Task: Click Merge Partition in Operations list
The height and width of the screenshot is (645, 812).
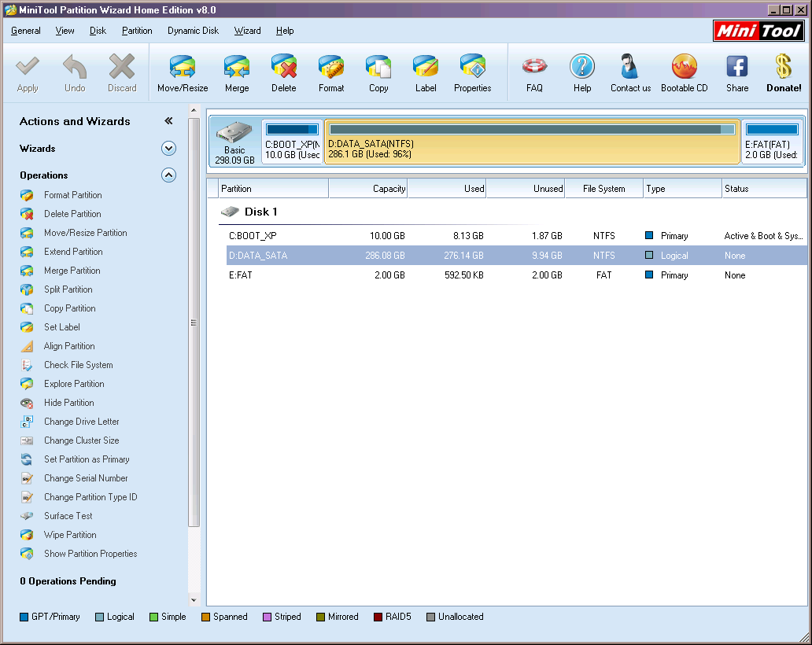Action: point(72,271)
